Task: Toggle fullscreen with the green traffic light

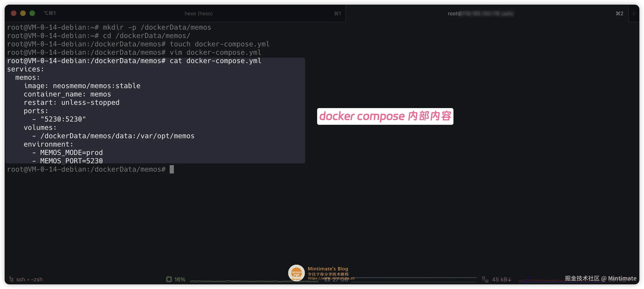Action: 32,13
